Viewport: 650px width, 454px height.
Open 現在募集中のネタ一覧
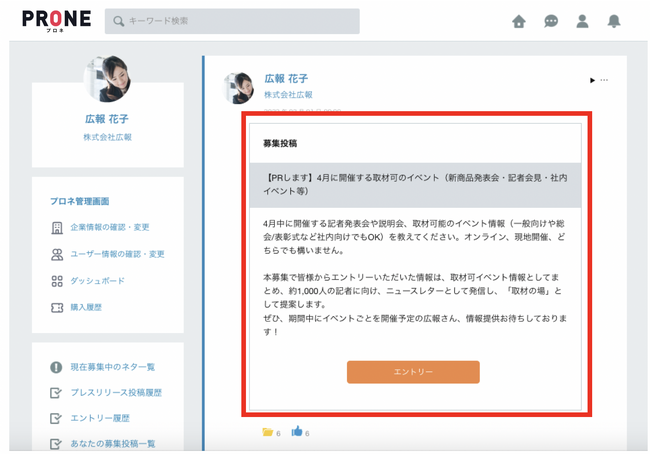112,368
